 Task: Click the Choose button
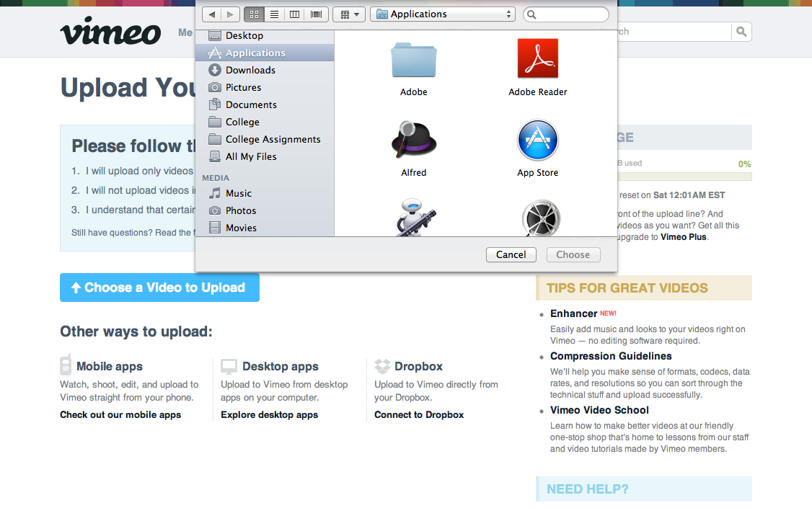pyautogui.click(x=573, y=254)
